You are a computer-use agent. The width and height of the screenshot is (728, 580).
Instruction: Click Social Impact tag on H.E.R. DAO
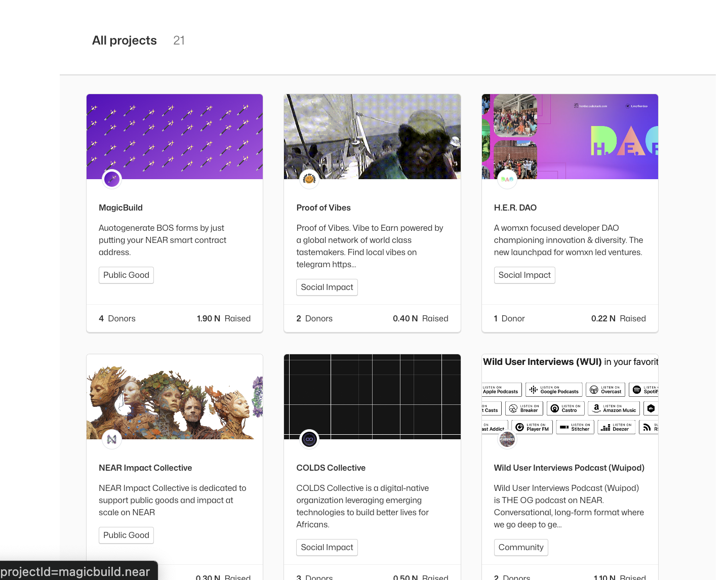pyautogui.click(x=524, y=275)
